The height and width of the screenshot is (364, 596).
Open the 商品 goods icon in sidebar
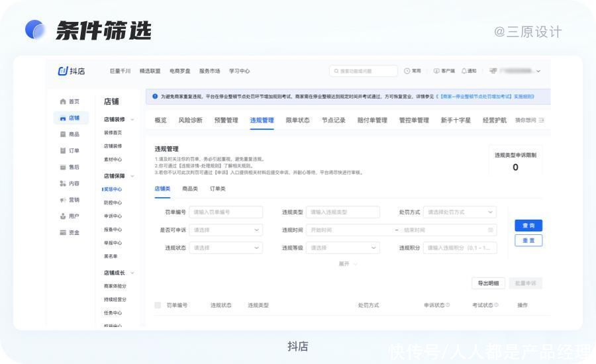click(x=63, y=134)
